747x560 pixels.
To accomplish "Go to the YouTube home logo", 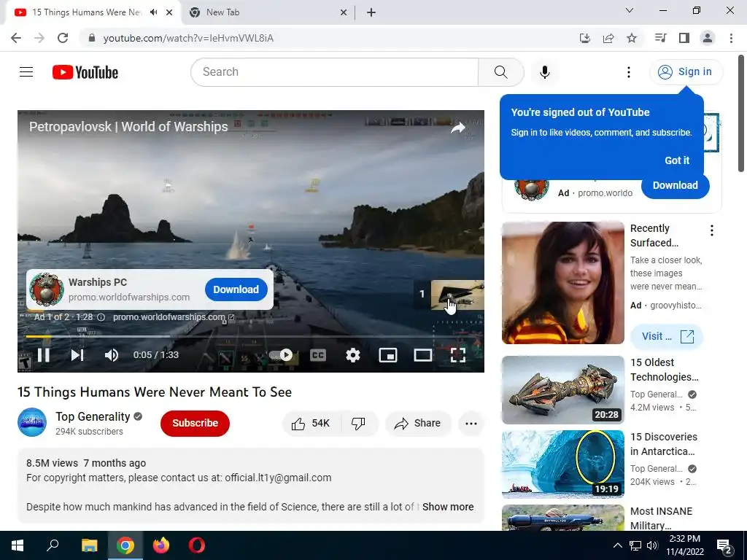I will coord(85,72).
